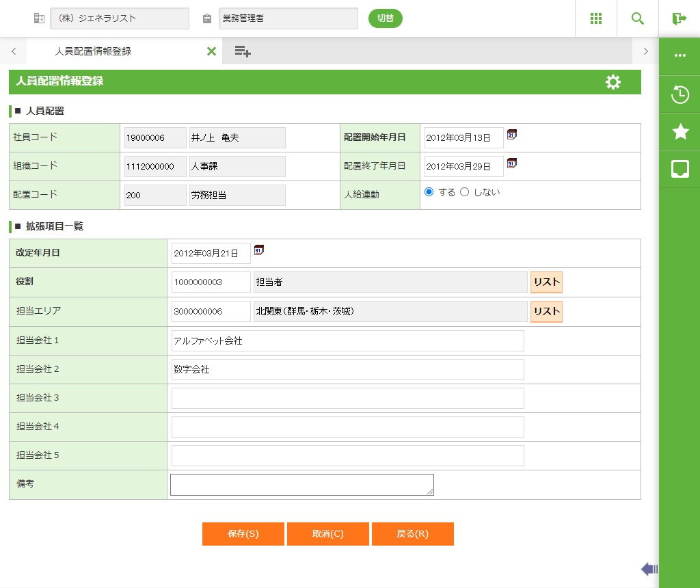
Task: Expand the sidebar three-dots more menu
Action: point(680,55)
